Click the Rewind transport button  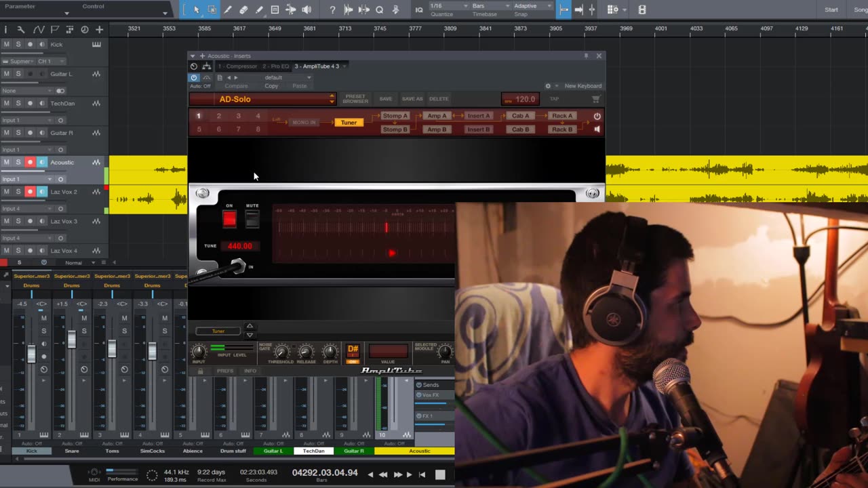(x=383, y=474)
